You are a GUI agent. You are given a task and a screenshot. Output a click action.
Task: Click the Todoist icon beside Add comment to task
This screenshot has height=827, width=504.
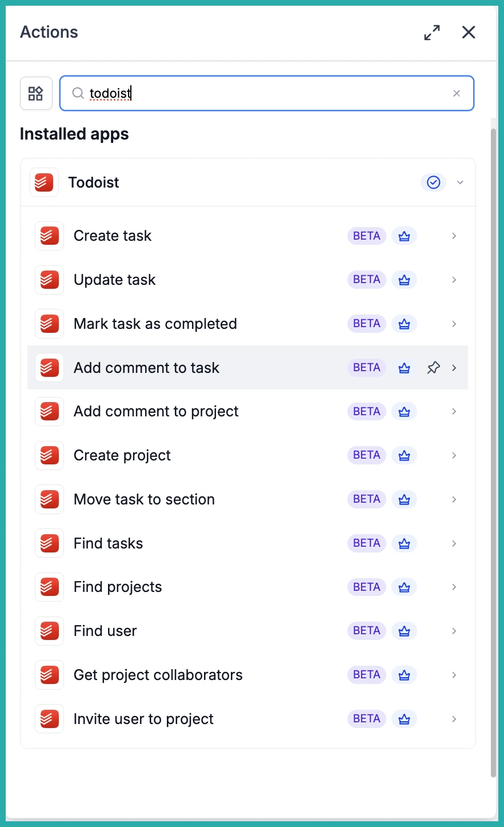click(x=49, y=368)
